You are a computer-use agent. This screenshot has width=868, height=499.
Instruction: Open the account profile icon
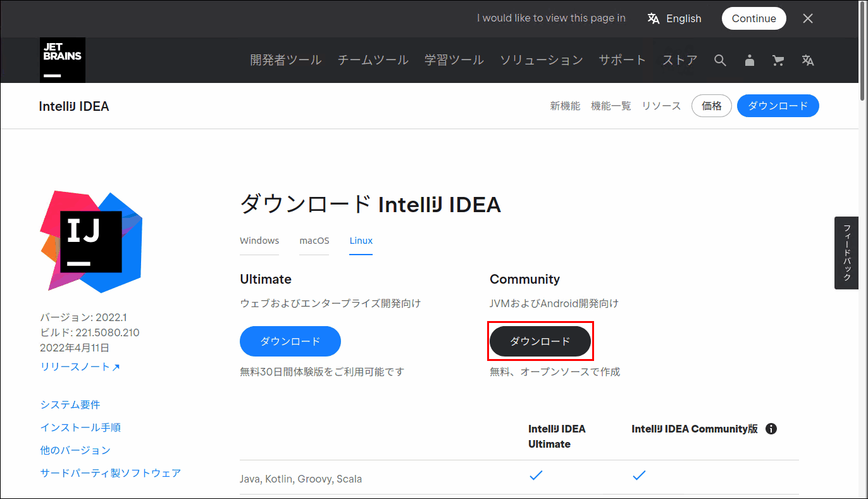pyautogui.click(x=750, y=60)
